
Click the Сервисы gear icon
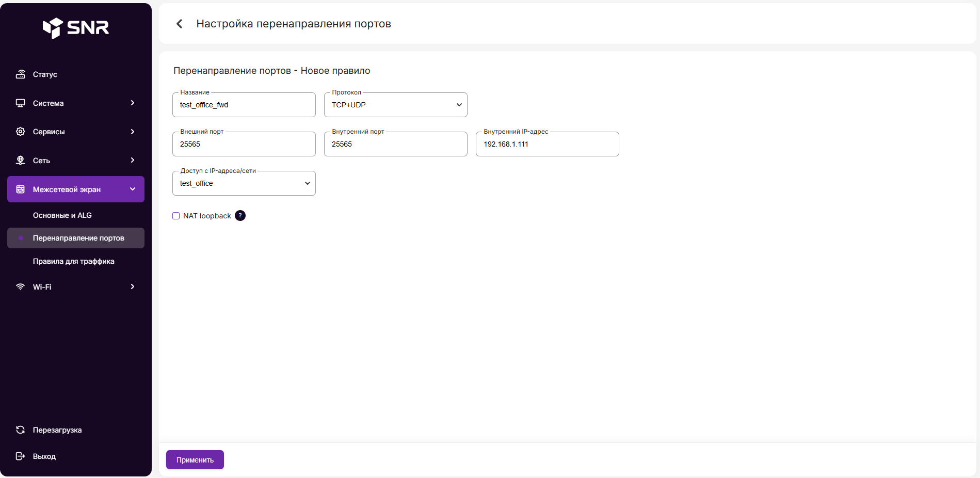21,132
